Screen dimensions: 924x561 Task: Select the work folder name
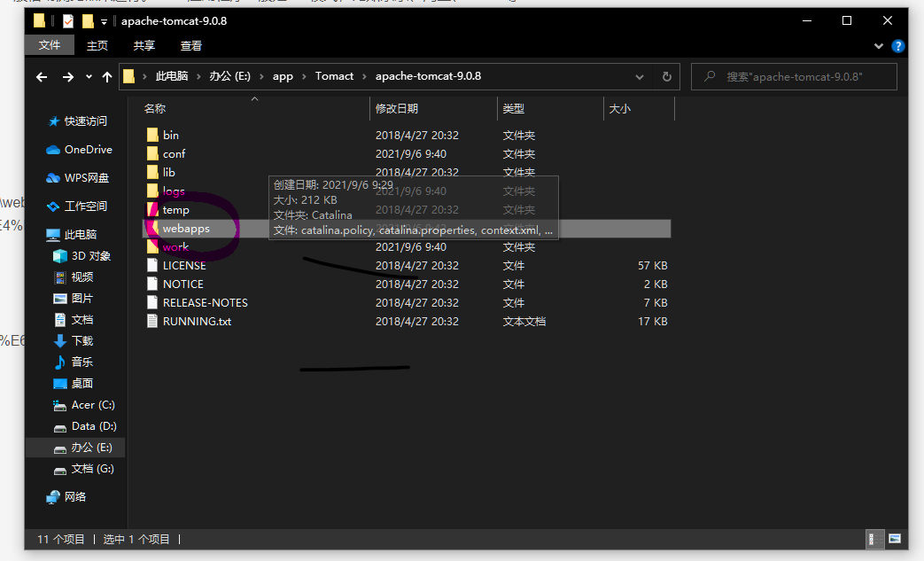(175, 247)
